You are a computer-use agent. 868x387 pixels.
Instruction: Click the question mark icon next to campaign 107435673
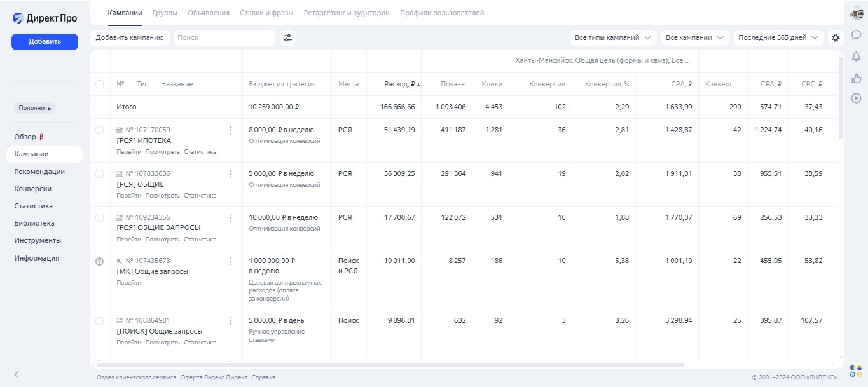pyautogui.click(x=99, y=261)
